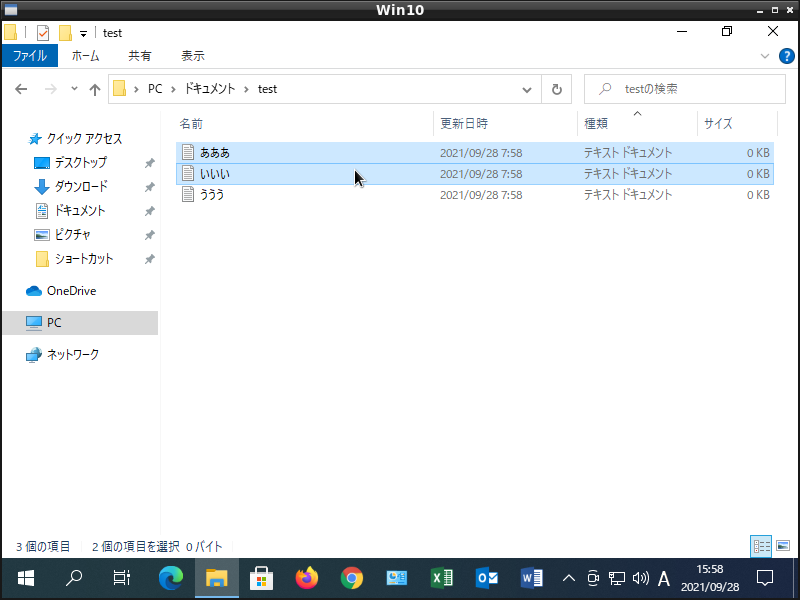This screenshot has height=600, width=800.
Task: Launch Firefox from the taskbar
Action: pyautogui.click(x=306, y=578)
